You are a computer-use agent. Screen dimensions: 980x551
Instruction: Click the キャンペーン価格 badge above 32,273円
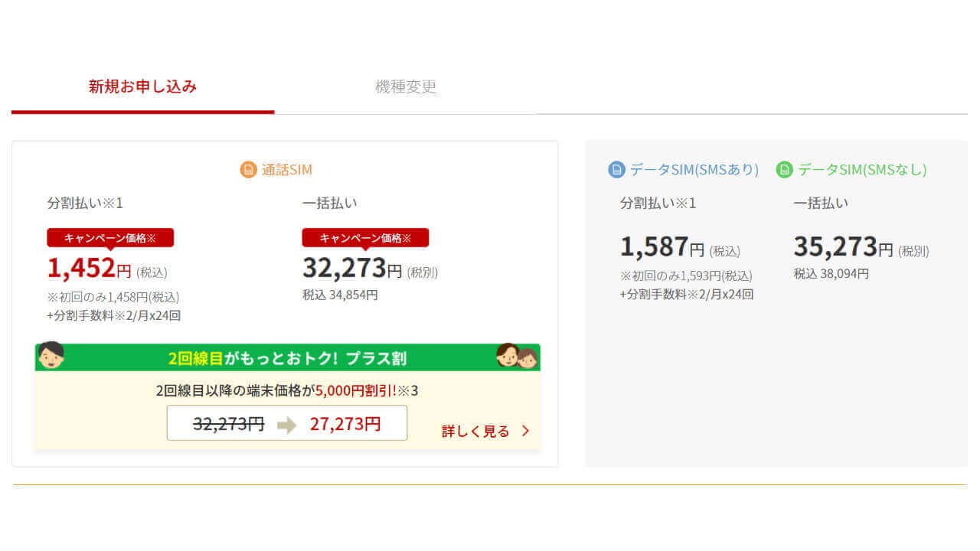point(365,238)
